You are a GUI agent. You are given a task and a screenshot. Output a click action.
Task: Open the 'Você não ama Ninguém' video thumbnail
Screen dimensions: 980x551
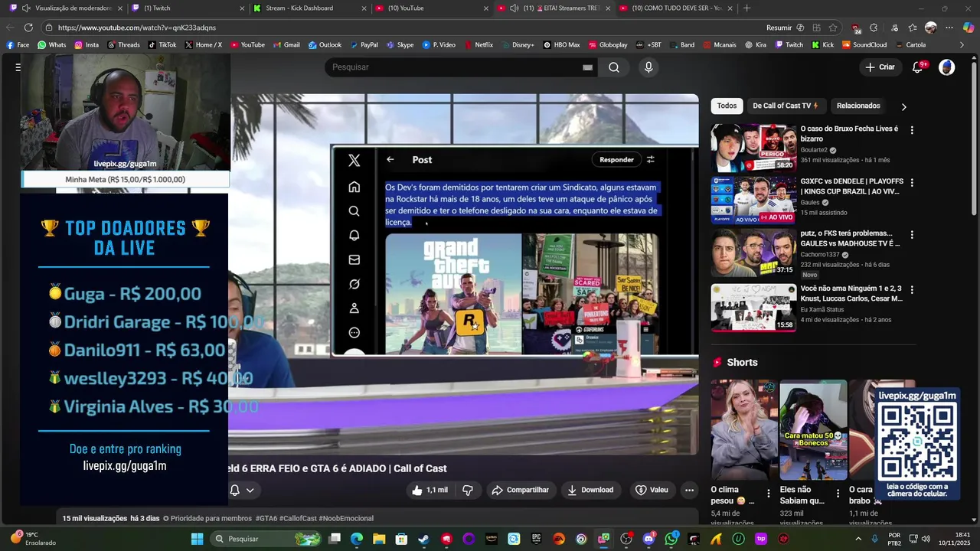click(x=753, y=307)
